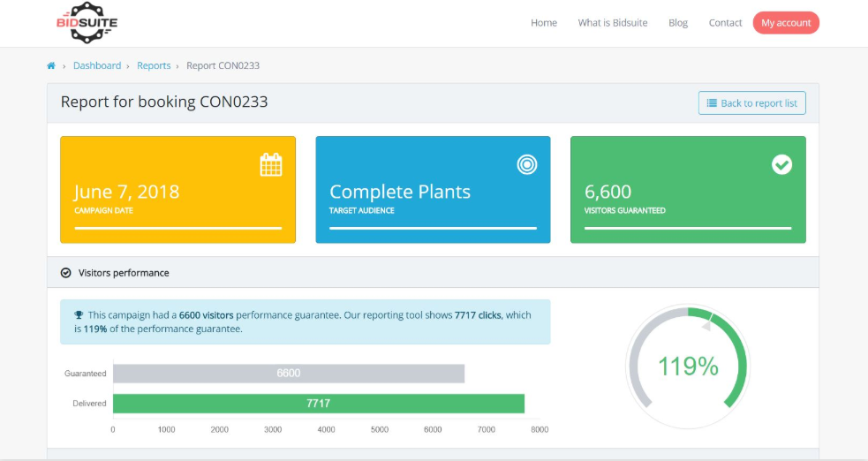
Task: Click the TARGET AUDIENCE caption
Action: click(361, 210)
